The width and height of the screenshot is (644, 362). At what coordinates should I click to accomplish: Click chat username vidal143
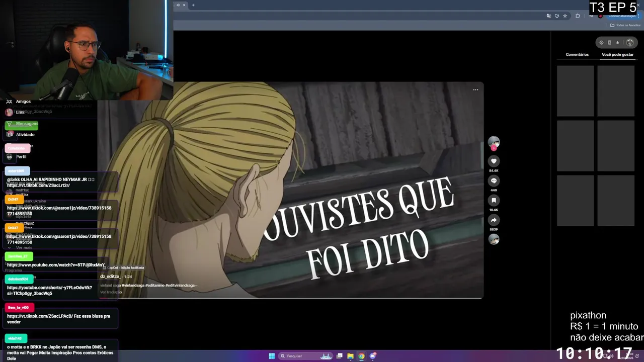(x=15, y=338)
